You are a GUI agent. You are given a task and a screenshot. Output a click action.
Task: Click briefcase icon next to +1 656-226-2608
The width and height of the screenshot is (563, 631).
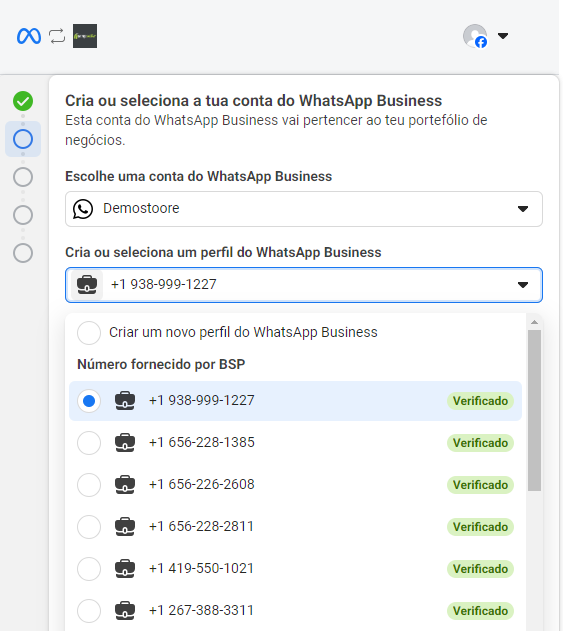click(125, 484)
